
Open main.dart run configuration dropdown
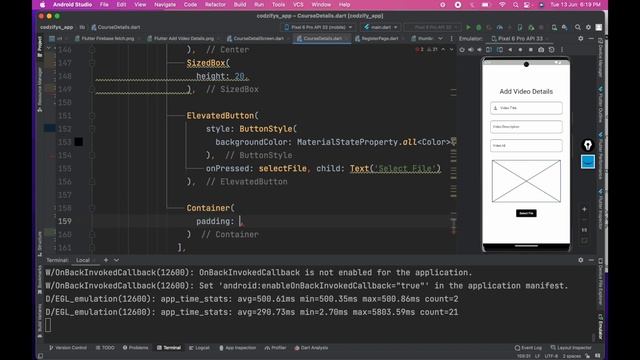380,27
